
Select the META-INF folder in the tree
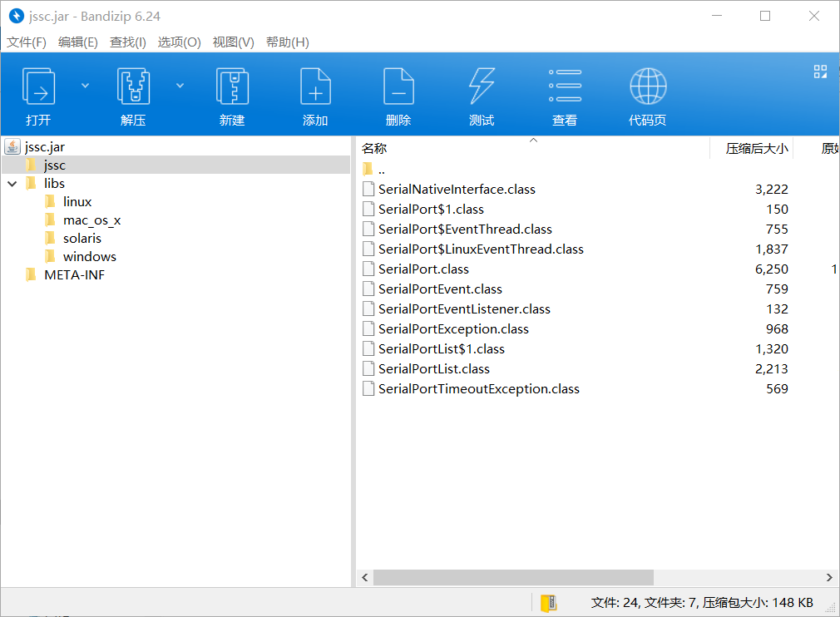pos(74,274)
